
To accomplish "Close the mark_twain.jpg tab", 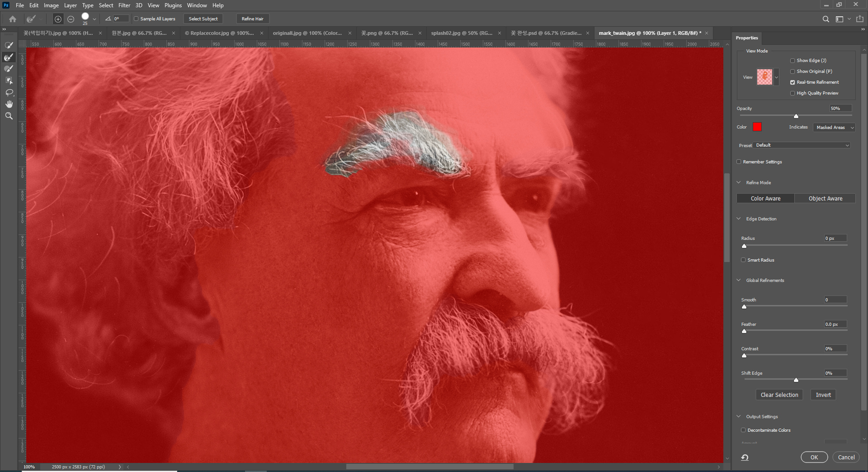I will (x=707, y=33).
